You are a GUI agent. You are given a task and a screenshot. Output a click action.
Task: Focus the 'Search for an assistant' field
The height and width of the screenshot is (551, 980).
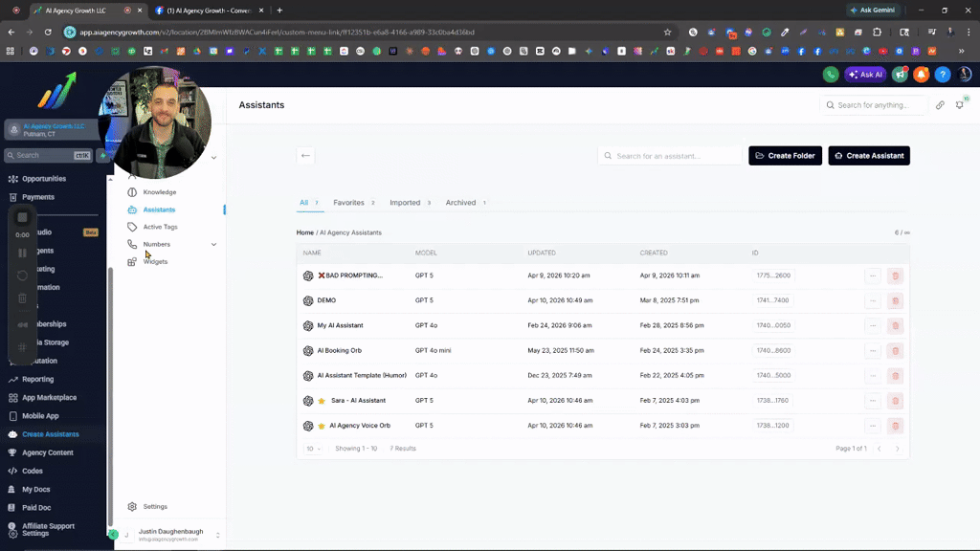[x=669, y=156]
